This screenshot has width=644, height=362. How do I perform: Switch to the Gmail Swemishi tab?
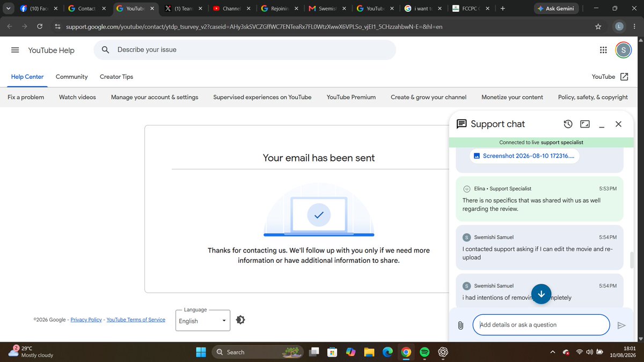(327, 9)
